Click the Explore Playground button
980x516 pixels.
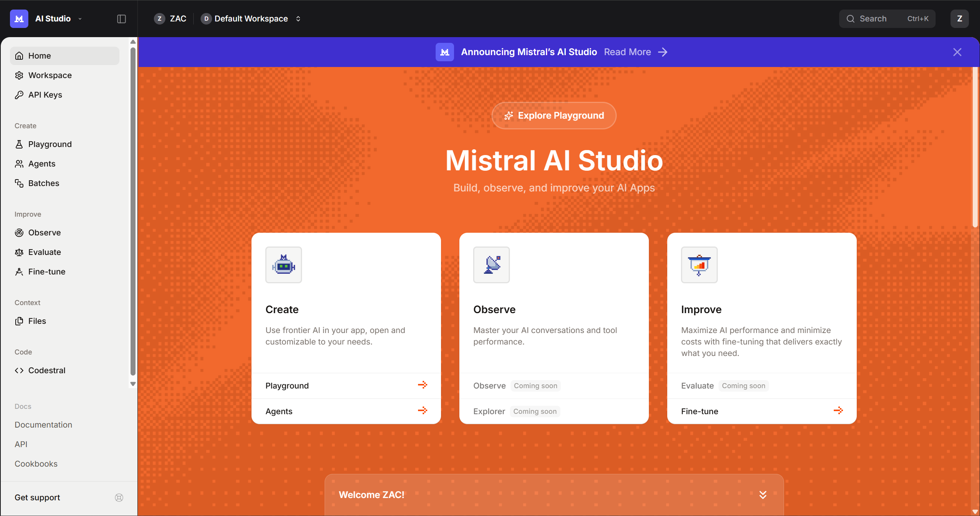(554, 115)
